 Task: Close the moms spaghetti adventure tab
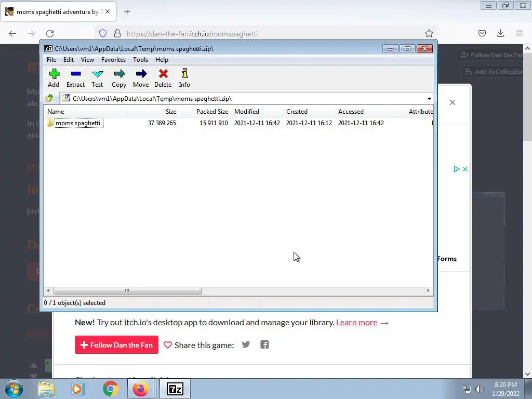pos(108,11)
